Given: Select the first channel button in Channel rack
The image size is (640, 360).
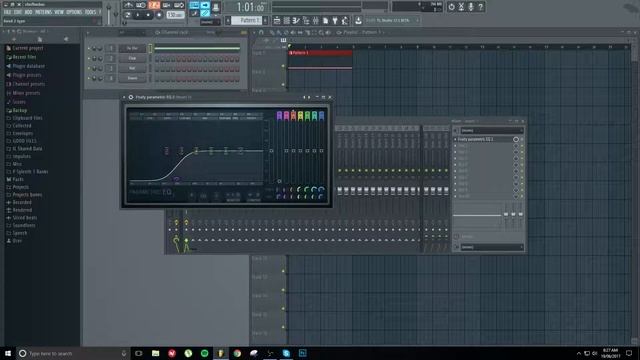Looking at the screenshot, I should click(132, 48).
